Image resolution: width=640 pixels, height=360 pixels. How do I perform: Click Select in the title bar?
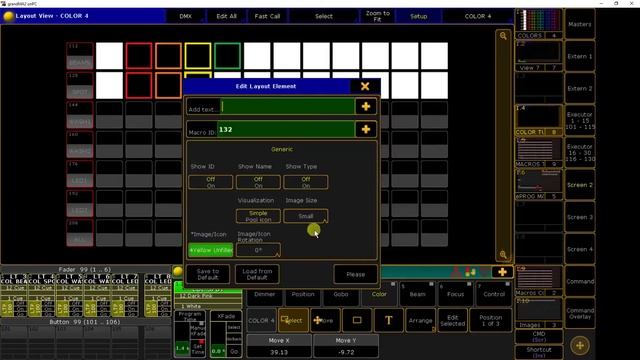point(324,16)
